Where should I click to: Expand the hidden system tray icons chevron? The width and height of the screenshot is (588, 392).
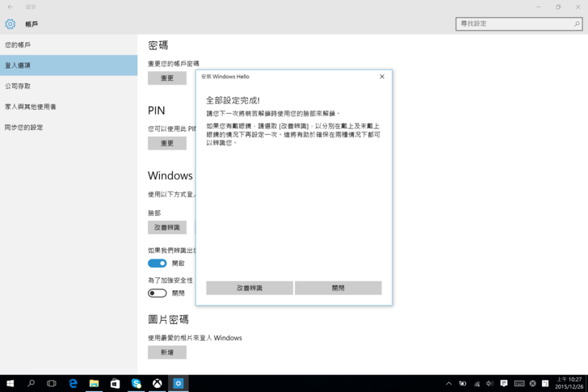pos(448,383)
